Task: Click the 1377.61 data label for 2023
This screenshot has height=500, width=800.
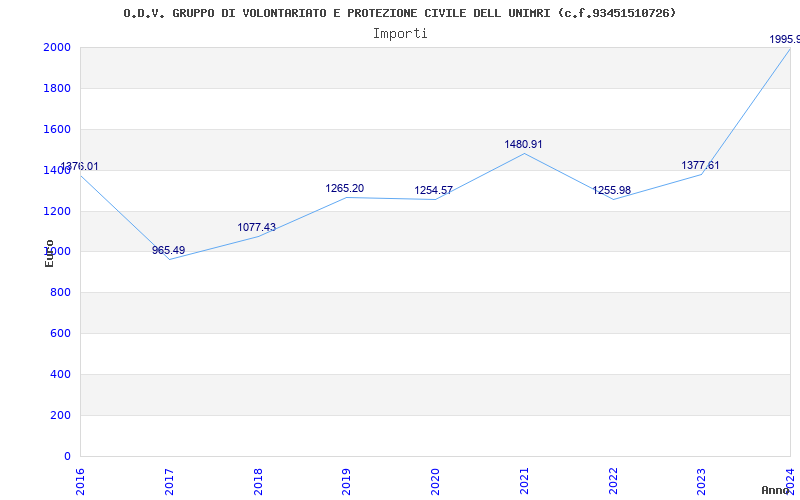Action: [700, 165]
